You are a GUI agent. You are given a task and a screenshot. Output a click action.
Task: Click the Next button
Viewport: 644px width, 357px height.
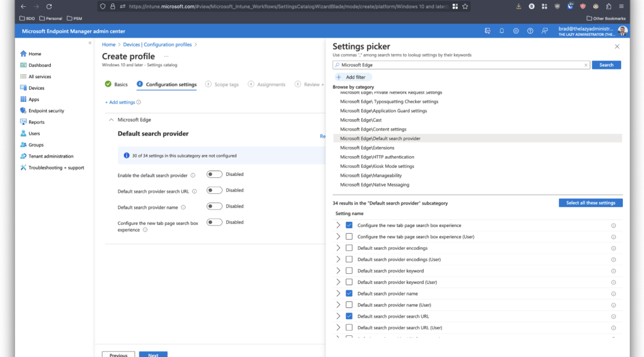point(153,355)
